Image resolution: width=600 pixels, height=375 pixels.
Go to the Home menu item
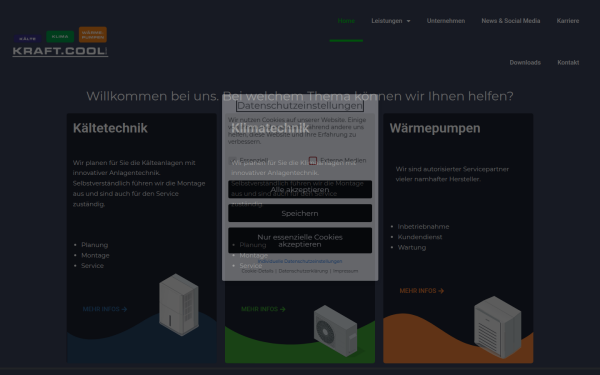pos(346,21)
